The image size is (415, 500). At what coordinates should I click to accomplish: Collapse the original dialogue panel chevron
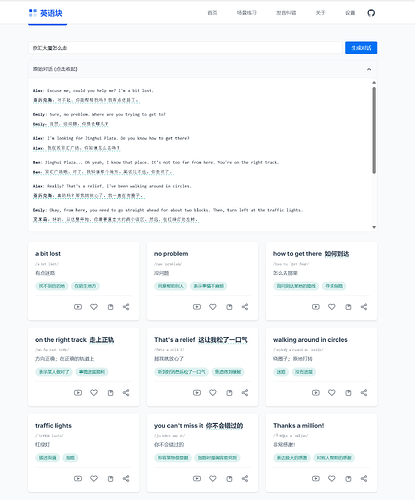click(369, 69)
